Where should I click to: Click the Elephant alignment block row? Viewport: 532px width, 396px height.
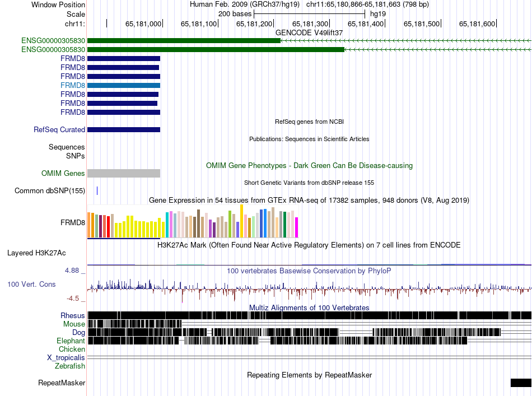[309, 341]
